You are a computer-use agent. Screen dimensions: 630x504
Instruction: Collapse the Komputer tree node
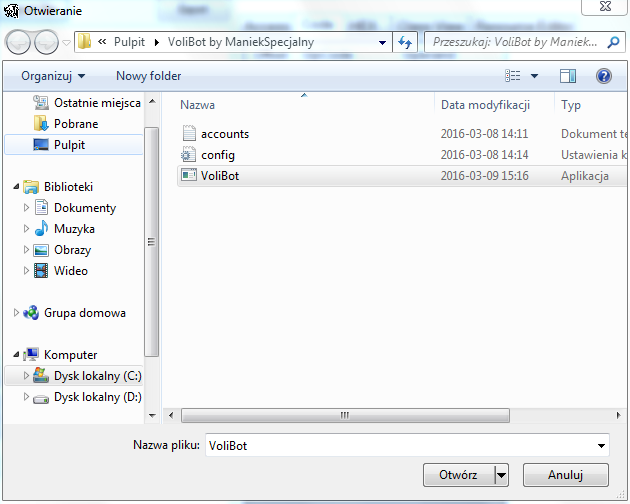(16, 354)
